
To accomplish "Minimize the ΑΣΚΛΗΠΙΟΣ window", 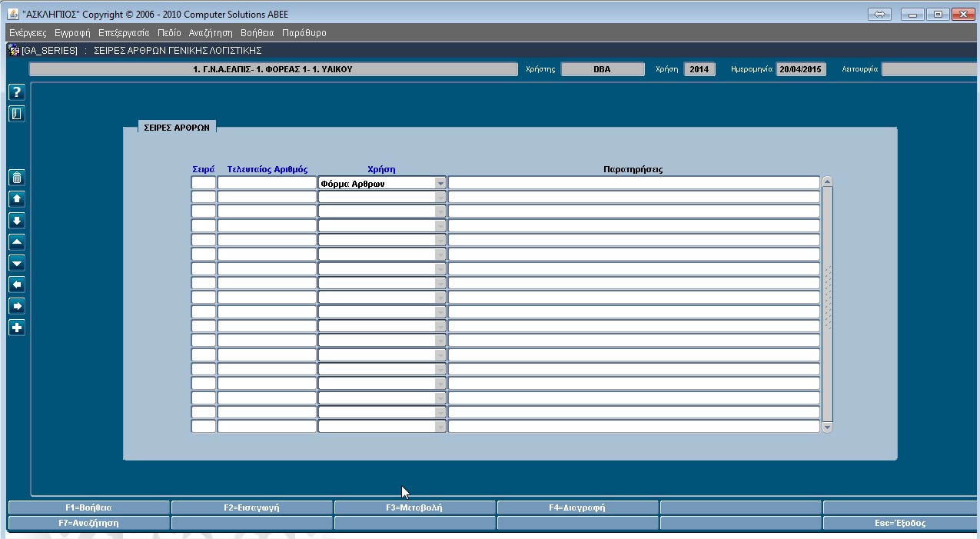I will (912, 14).
